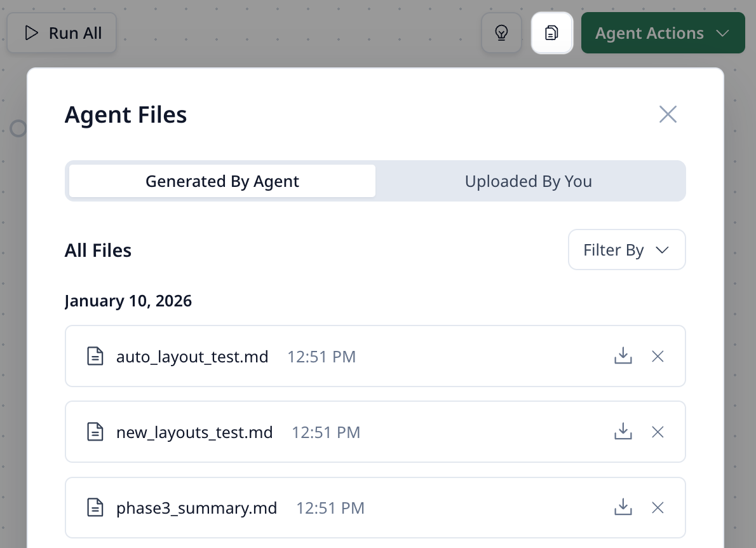Open the Filter By dropdown
Screen dimensions: 756x548
(626, 250)
